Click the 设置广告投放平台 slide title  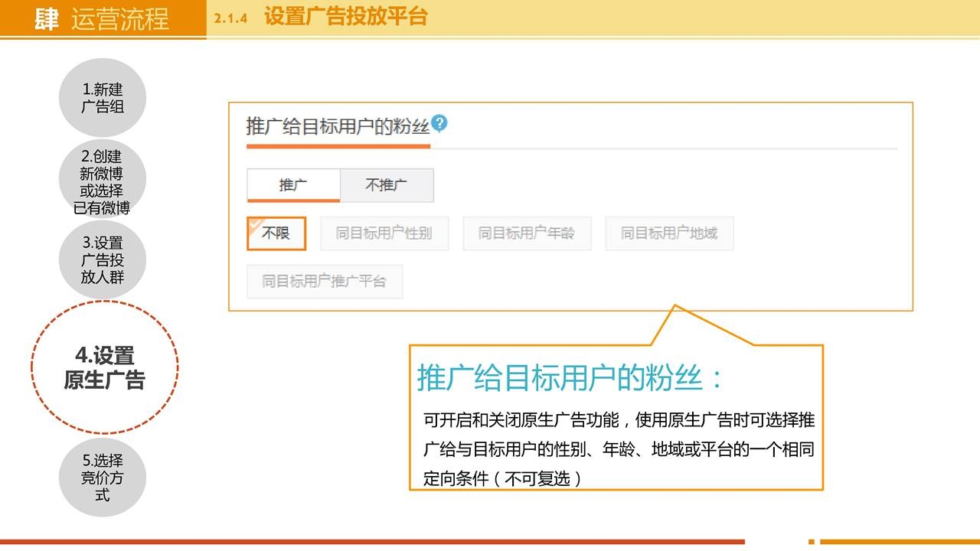pos(345,17)
